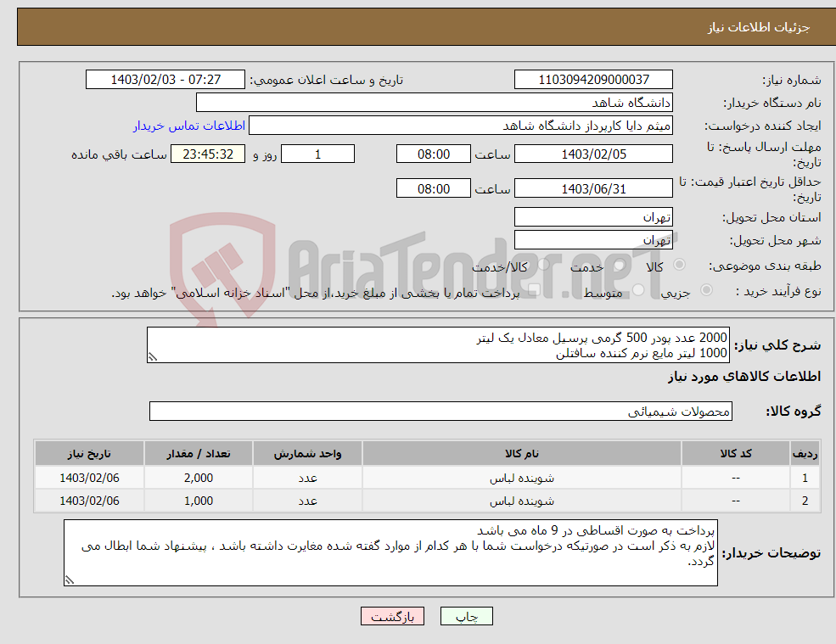
Task: Click the تعداد / مقدار column header
Action: click(x=199, y=453)
